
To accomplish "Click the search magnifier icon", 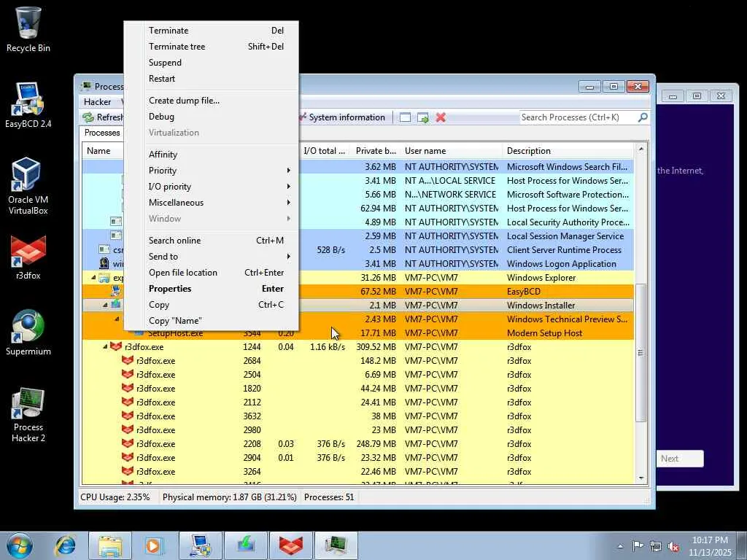I will pyautogui.click(x=643, y=117).
